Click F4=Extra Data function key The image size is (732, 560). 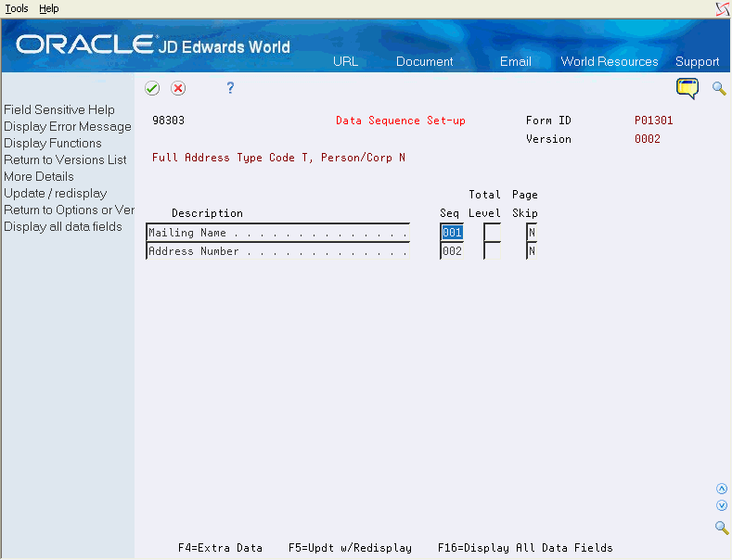pyautogui.click(x=221, y=548)
